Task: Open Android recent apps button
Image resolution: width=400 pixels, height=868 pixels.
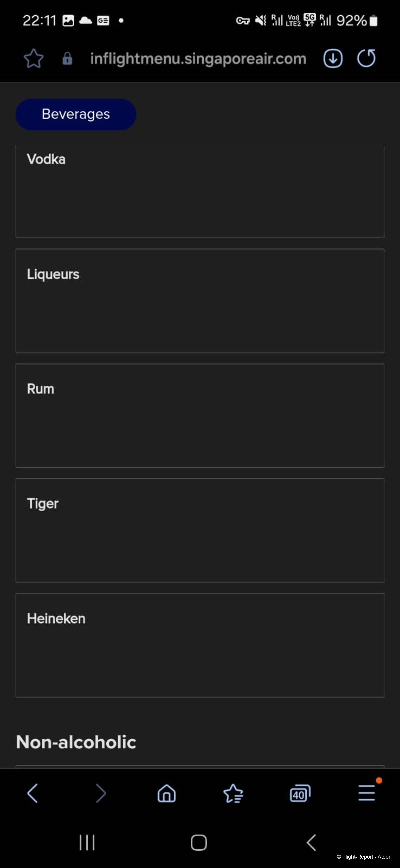Action: [87, 842]
